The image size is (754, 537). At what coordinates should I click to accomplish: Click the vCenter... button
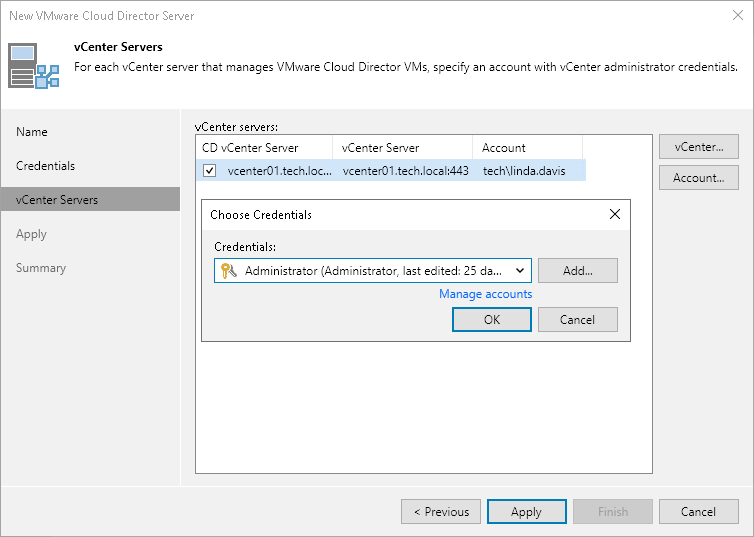coord(699,147)
